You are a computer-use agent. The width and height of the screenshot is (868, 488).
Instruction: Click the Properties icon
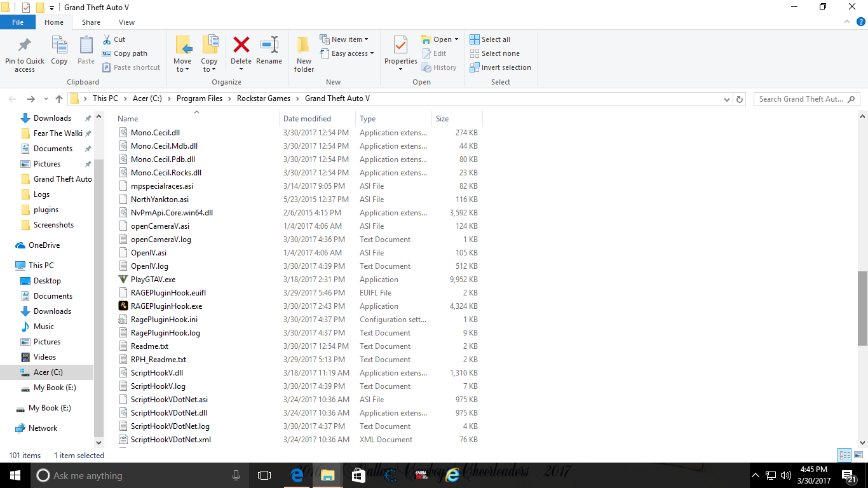coord(400,45)
